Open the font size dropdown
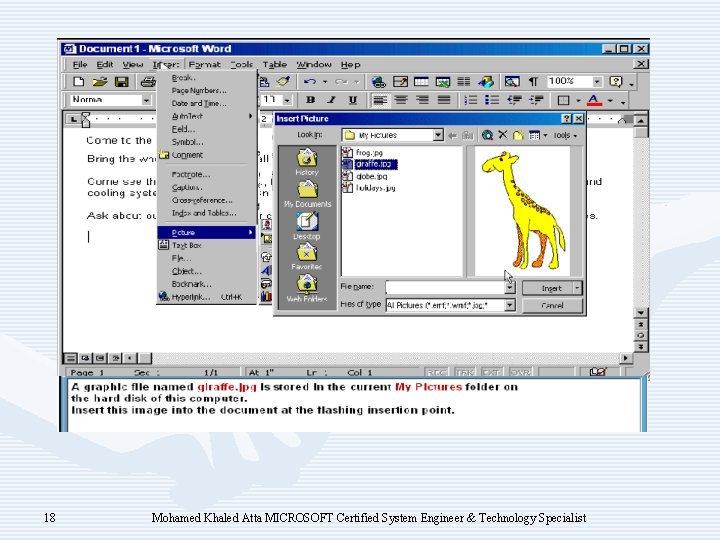The height and width of the screenshot is (540, 720). (287, 100)
